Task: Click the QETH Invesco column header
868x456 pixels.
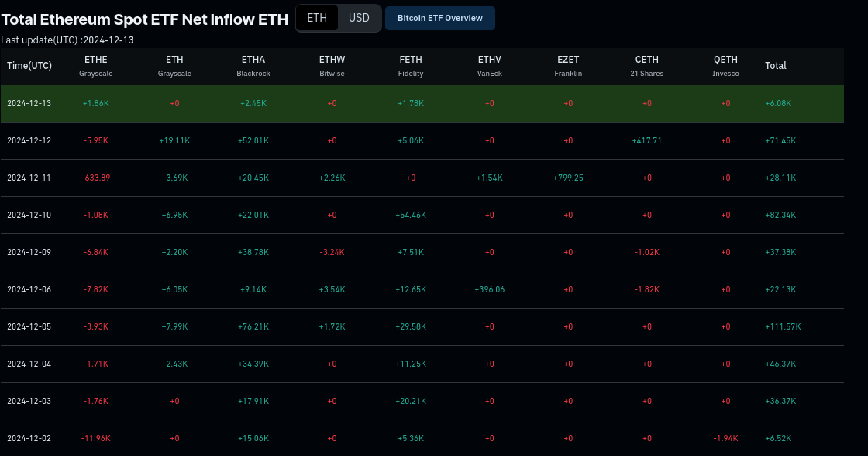Action: click(725, 66)
